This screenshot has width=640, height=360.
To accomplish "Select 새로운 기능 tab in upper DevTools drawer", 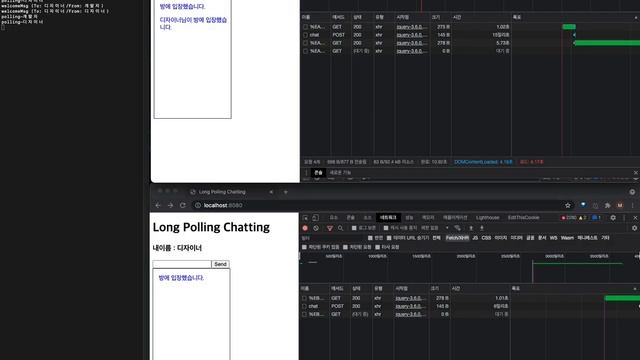I will click(340, 173).
